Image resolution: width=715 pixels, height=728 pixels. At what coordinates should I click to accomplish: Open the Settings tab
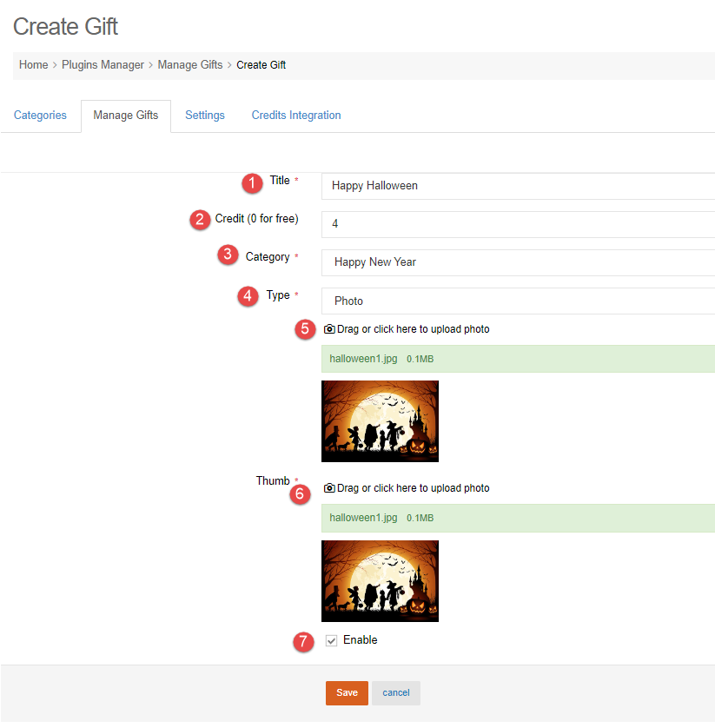click(205, 116)
